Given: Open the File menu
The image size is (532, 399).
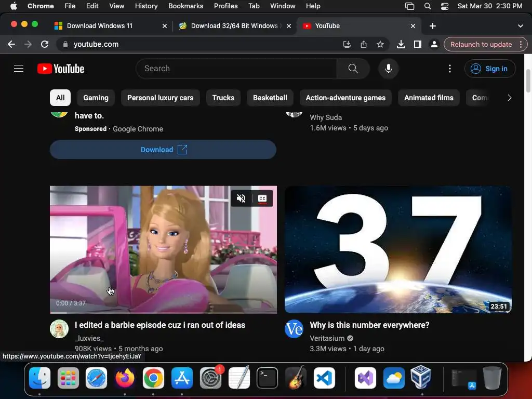Looking at the screenshot, I should [x=70, y=6].
